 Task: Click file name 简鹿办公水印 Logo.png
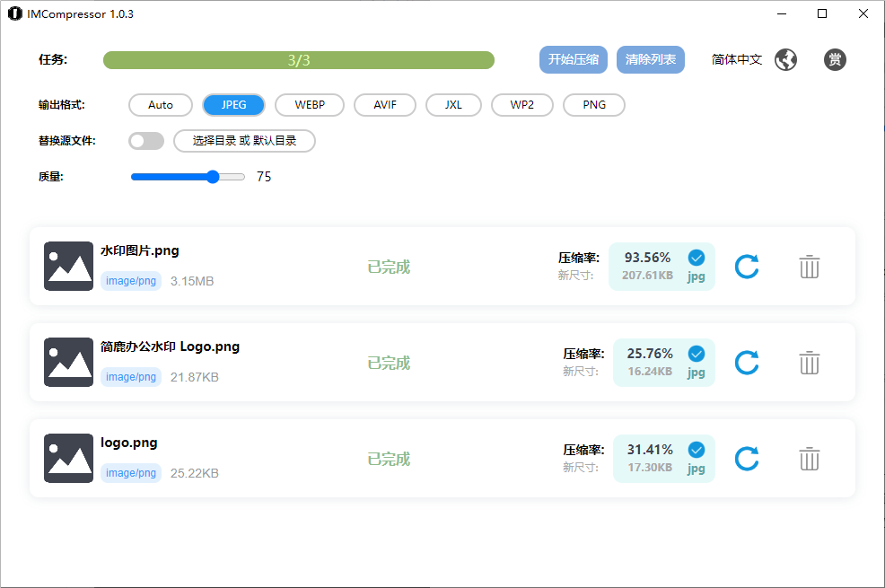170,347
